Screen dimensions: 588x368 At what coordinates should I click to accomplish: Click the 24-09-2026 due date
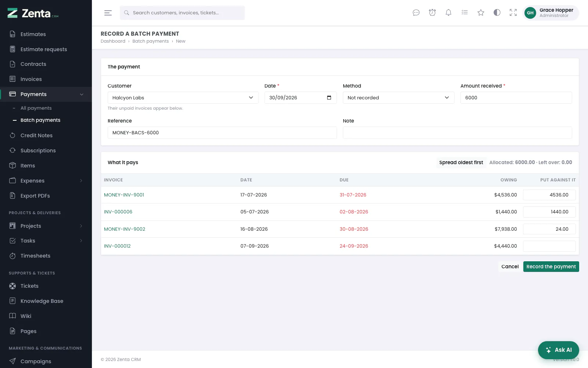[354, 246]
